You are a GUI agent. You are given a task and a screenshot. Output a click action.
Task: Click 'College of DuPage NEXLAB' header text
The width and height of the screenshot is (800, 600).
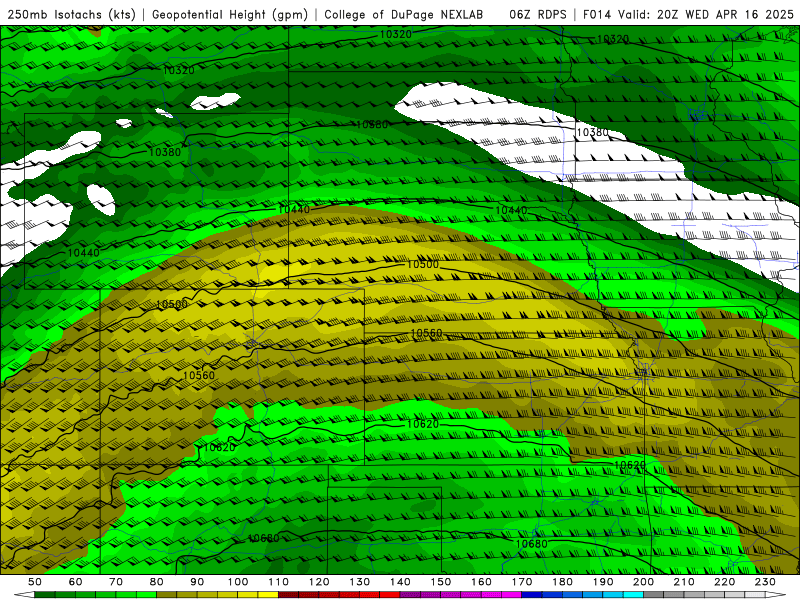tap(404, 14)
